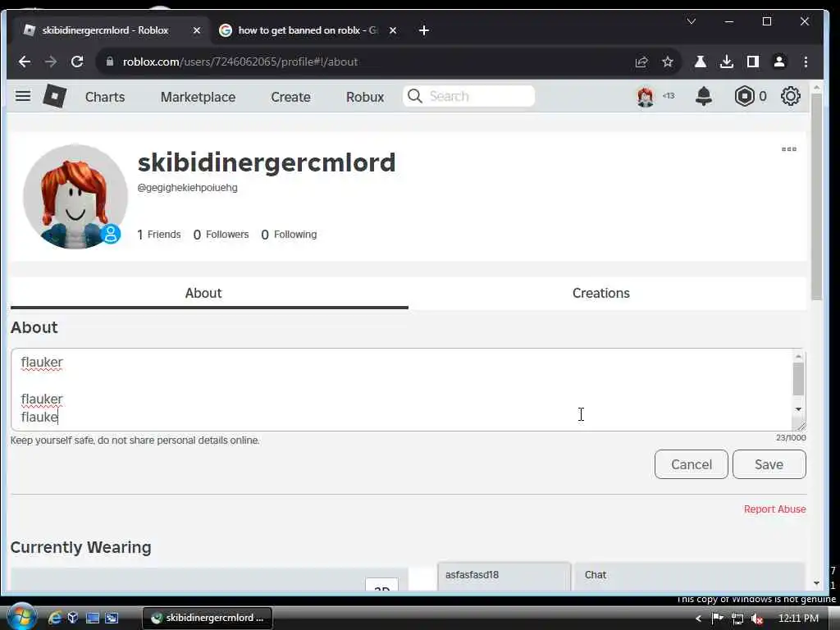Bookmark this page with the star icon
Image resolution: width=840 pixels, height=630 pixels.
(668, 62)
